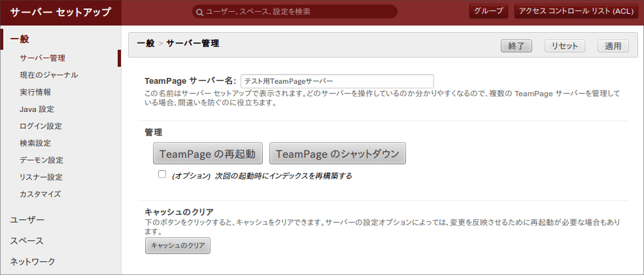Open デーモン設定
The image size is (644, 275).
41,160
